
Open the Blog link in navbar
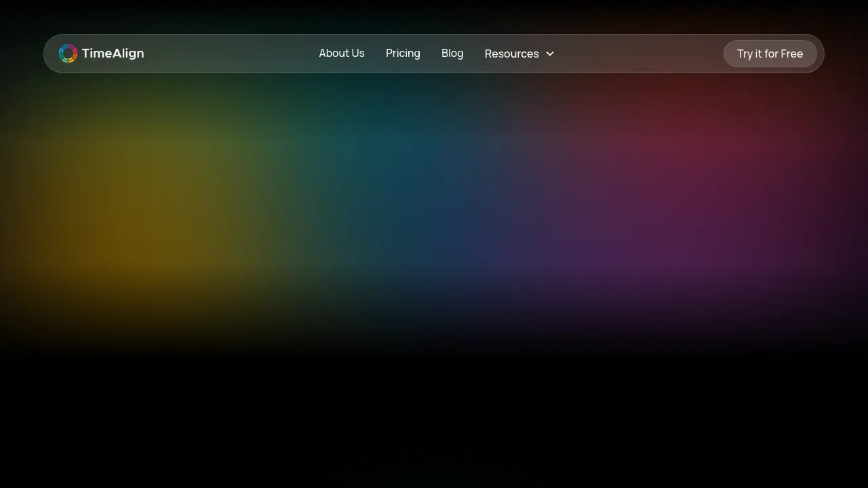pyautogui.click(x=452, y=54)
